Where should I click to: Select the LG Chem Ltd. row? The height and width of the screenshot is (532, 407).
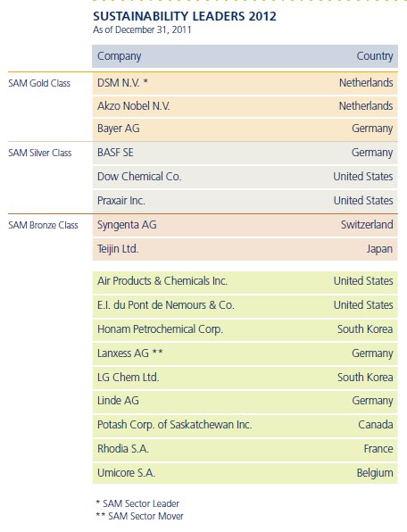point(245,378)
